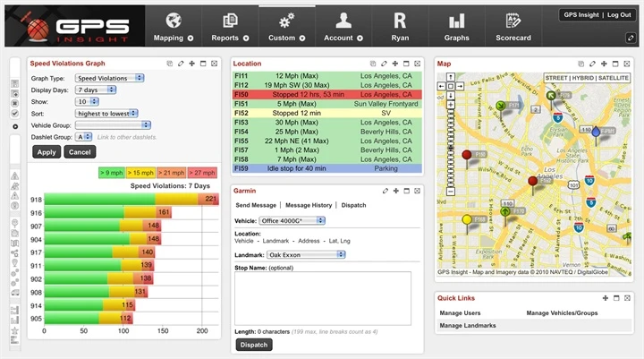Click the GPS Insight link at top right
The width and height of the screenshot is (644, 359).
tap(581, 15)
